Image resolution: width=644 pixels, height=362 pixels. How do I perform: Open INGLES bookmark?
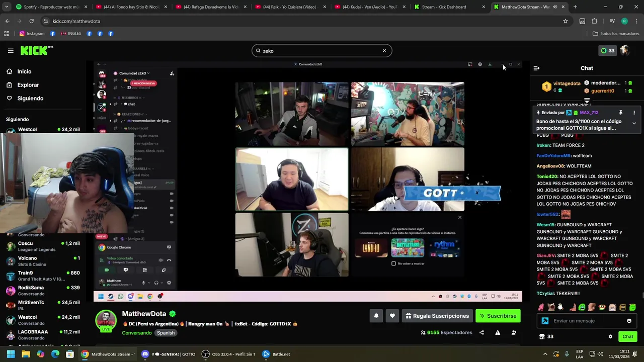point(71,34)
